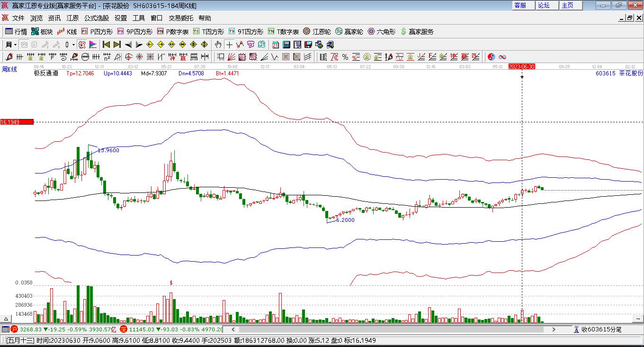The image size is (644, 347).
Task: Select the hand pan tool
Action: click(x=218, y=45)
